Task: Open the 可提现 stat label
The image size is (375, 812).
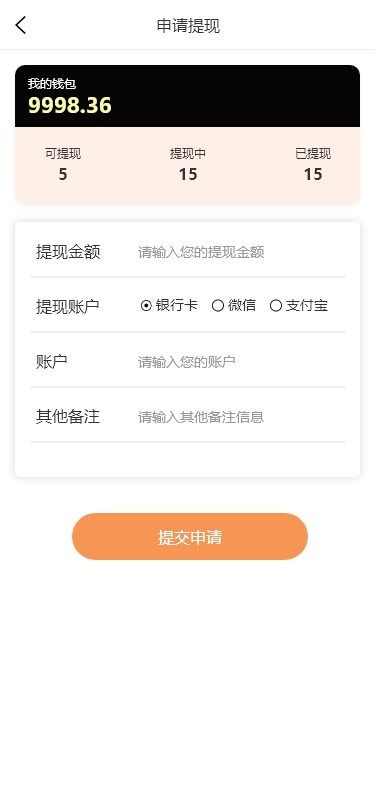Action: pyautogui.click(x=63, y=154)
